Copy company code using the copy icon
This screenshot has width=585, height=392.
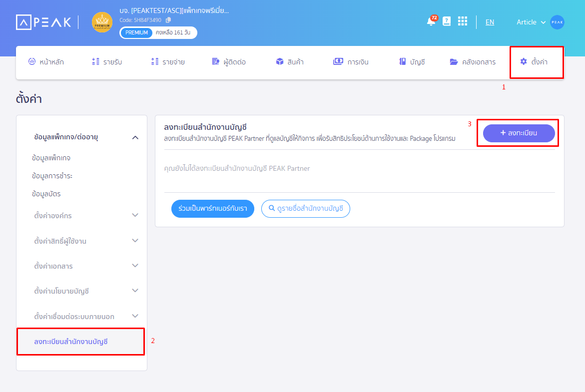coord(168,20)
